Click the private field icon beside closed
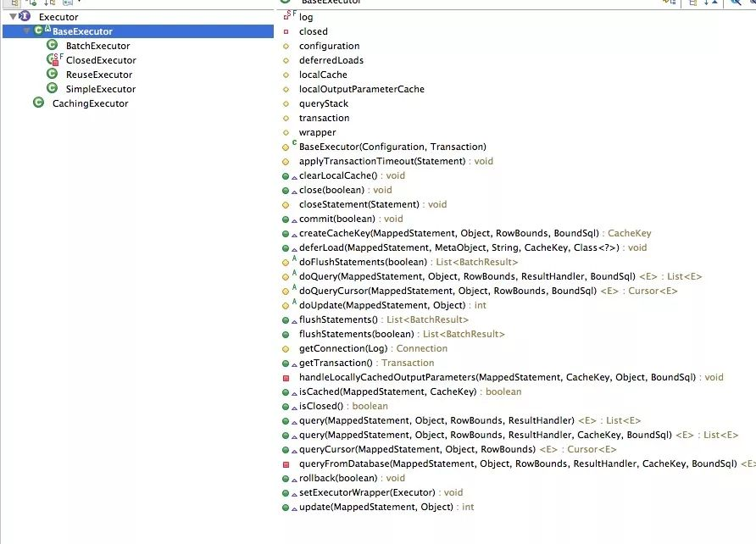Screen dimensions: 756x544 (x=286, y=32)
